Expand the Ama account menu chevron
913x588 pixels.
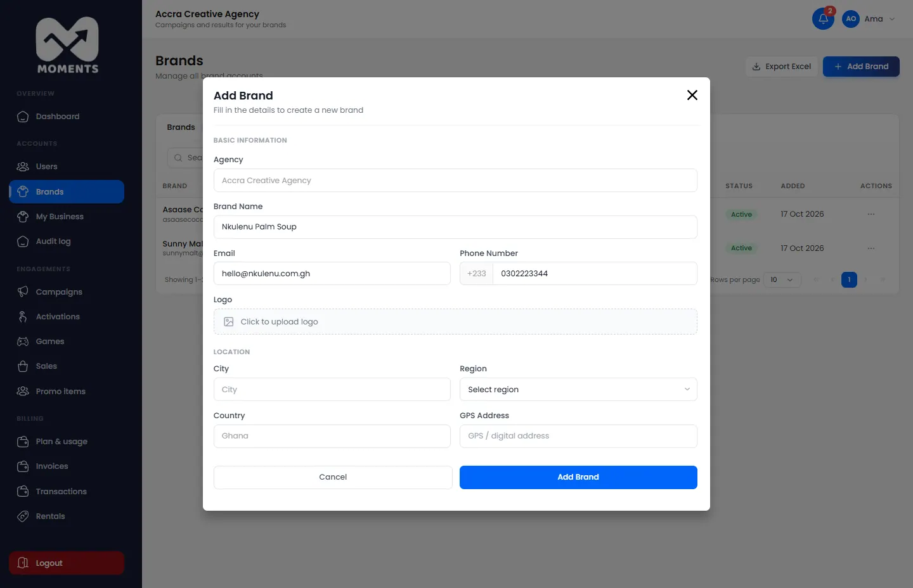coord(892,19)
